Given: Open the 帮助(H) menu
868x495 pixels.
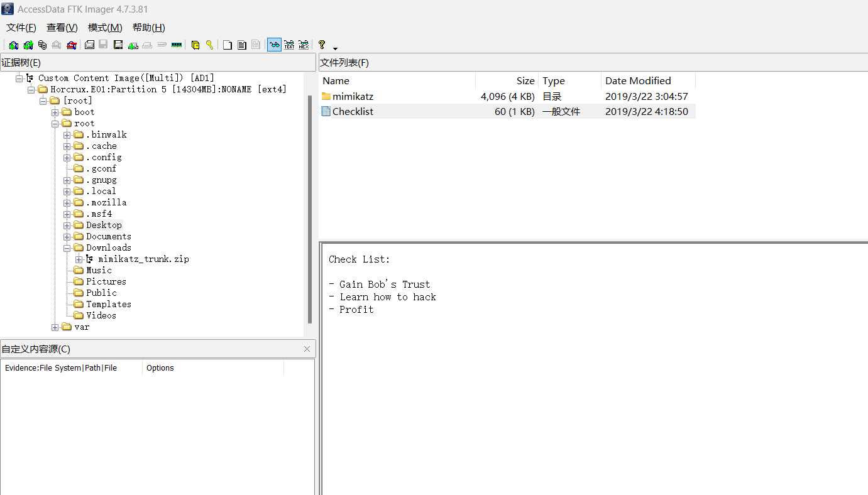Looking at the screenshot, I should click(149, 27).
